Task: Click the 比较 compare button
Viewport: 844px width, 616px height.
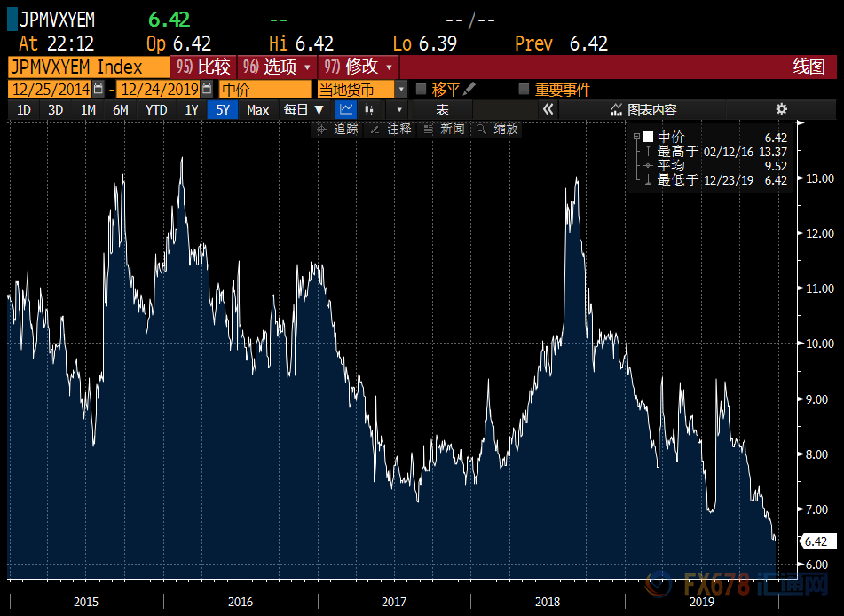Action: click(203, 67)
